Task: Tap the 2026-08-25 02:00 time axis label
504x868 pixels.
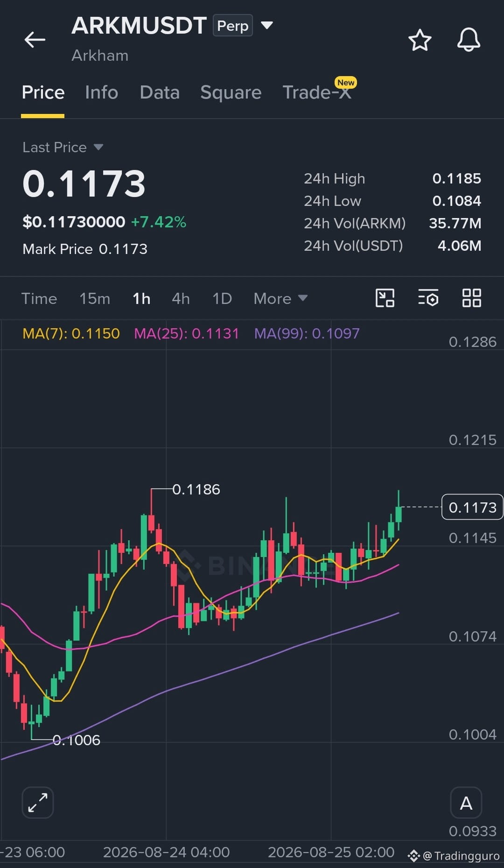Action: click(331, 852)
